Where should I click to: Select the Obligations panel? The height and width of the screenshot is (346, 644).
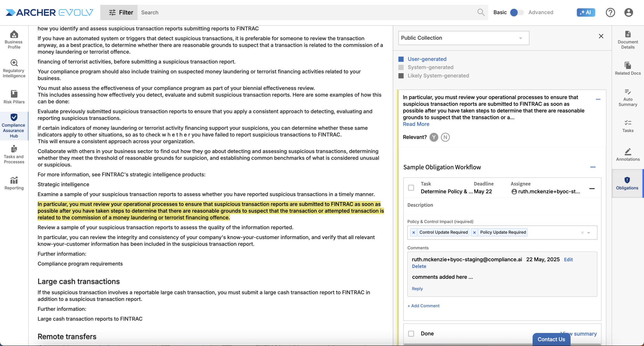627,183
